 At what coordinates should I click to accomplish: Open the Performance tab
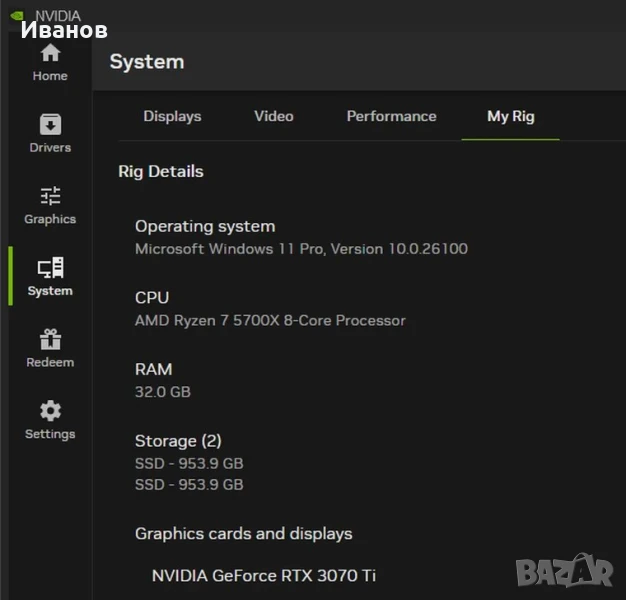pyautogui.click(x=391, y=116)
